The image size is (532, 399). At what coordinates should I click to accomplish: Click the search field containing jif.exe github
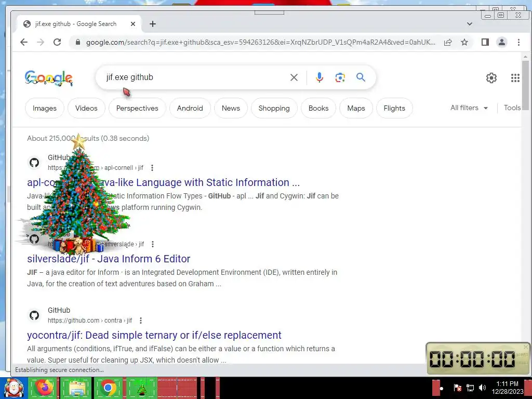coord(193,77)
